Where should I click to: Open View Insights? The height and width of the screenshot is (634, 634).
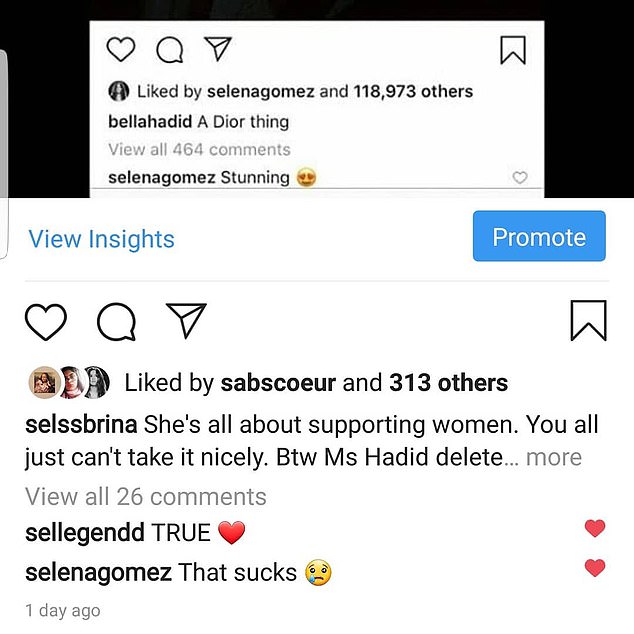(x=101, y=239)
